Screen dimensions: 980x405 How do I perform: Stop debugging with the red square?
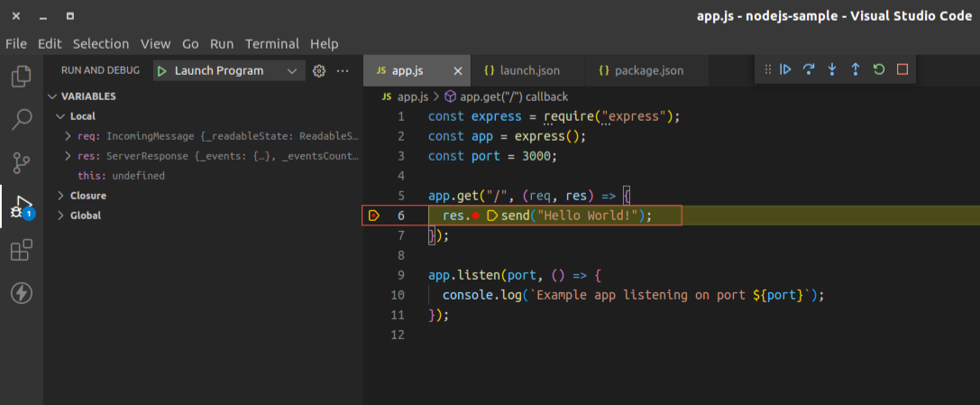point(902,69)
